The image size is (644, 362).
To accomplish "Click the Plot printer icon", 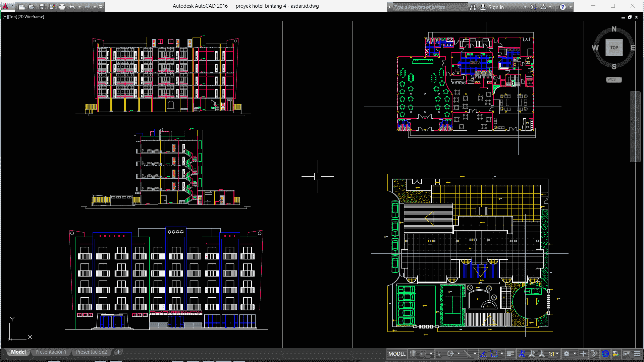I will click(62, 7).
